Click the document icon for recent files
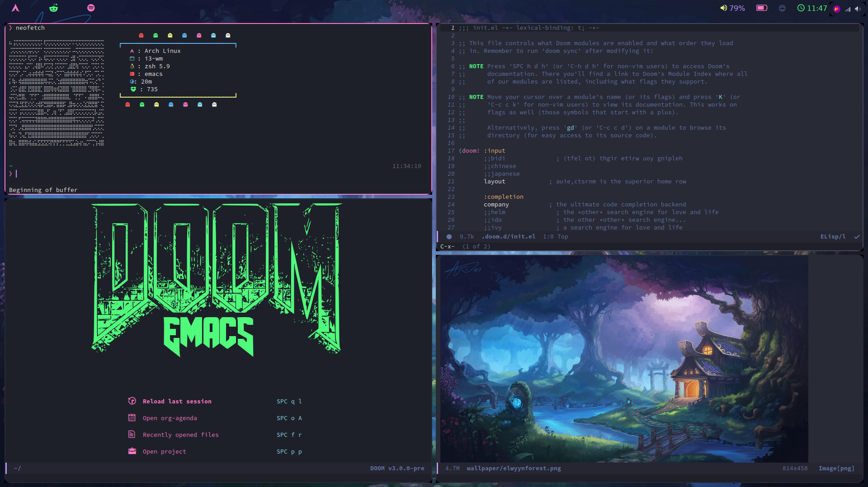 [x=132, y=434]
